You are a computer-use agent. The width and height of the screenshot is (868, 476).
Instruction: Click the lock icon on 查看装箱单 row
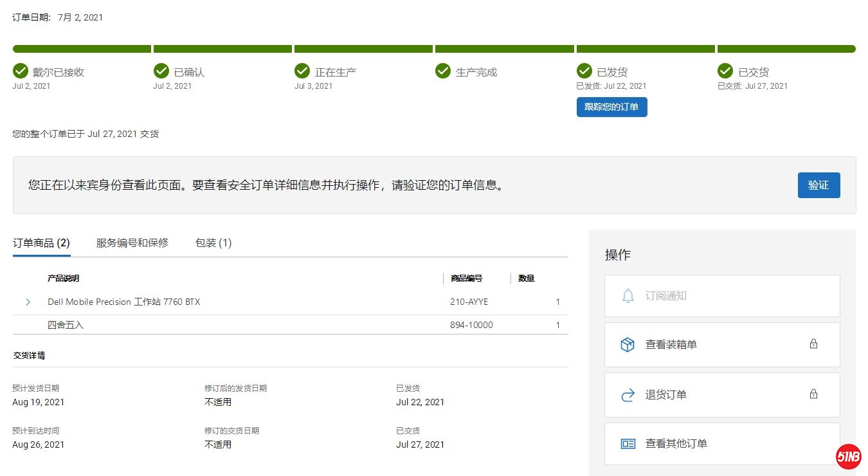[813, 344]
